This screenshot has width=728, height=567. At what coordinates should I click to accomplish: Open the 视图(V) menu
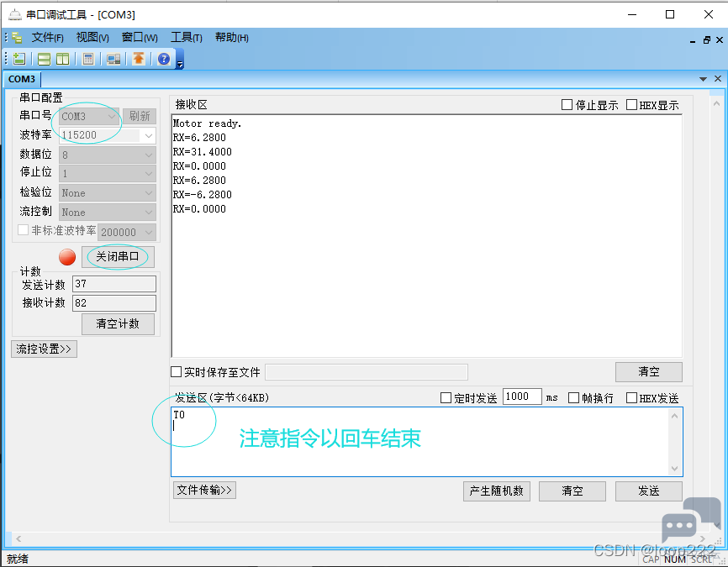(x=92, y=38)
